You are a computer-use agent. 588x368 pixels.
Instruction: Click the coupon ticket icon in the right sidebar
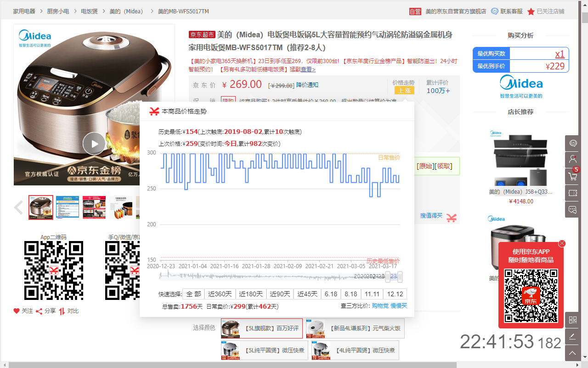(572, 193)
